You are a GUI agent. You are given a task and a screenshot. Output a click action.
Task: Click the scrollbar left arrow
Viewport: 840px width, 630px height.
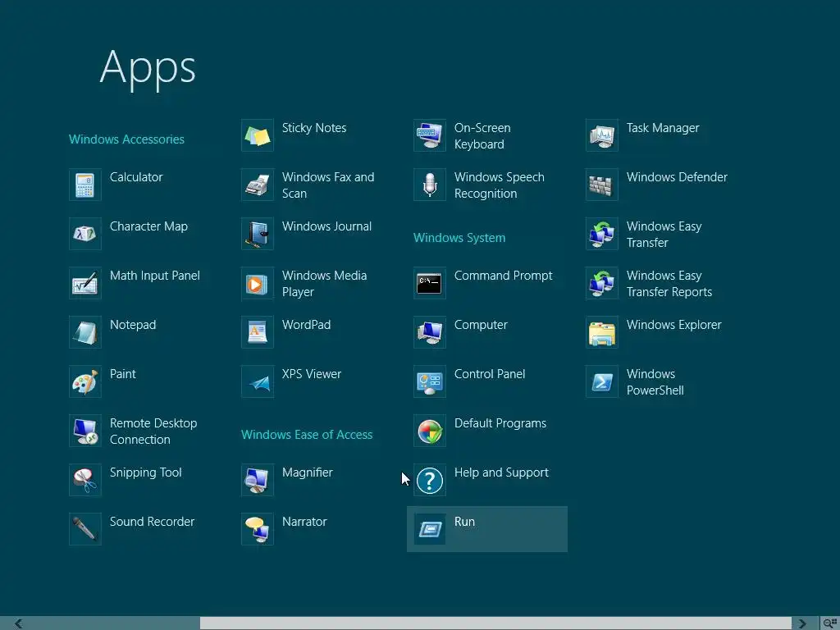19,623
